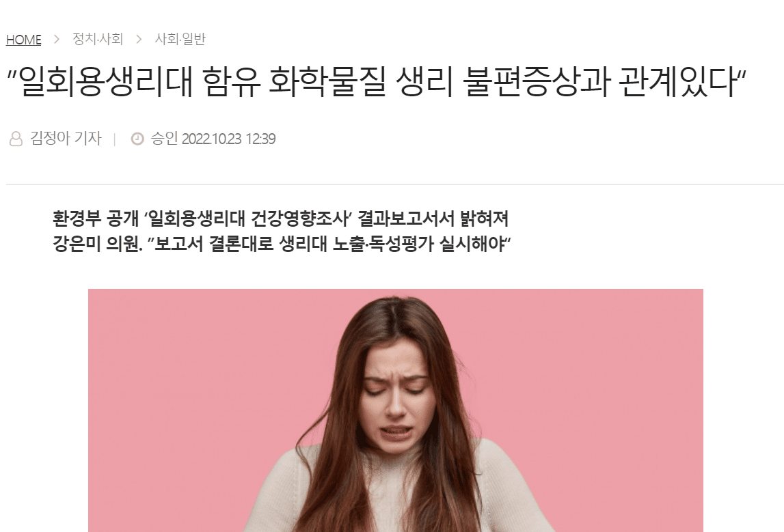Click the horizontal divider below the byline

(x=395, y=184)
